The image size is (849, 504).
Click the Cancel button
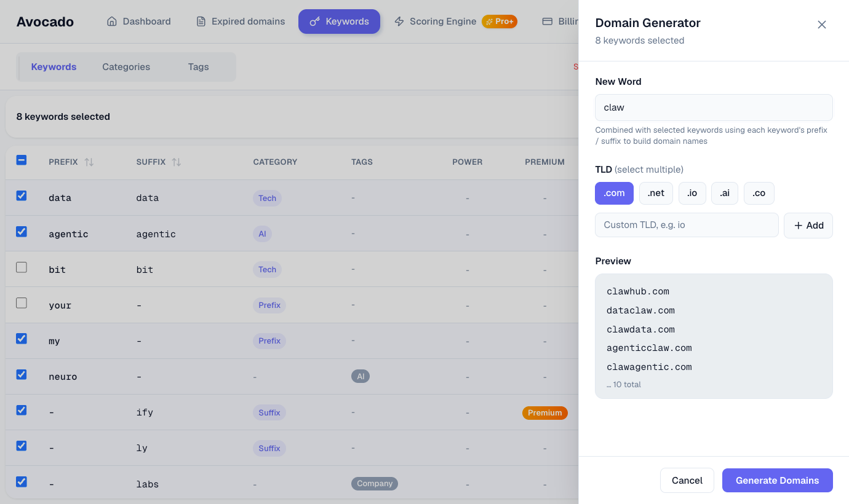(687, 481)
